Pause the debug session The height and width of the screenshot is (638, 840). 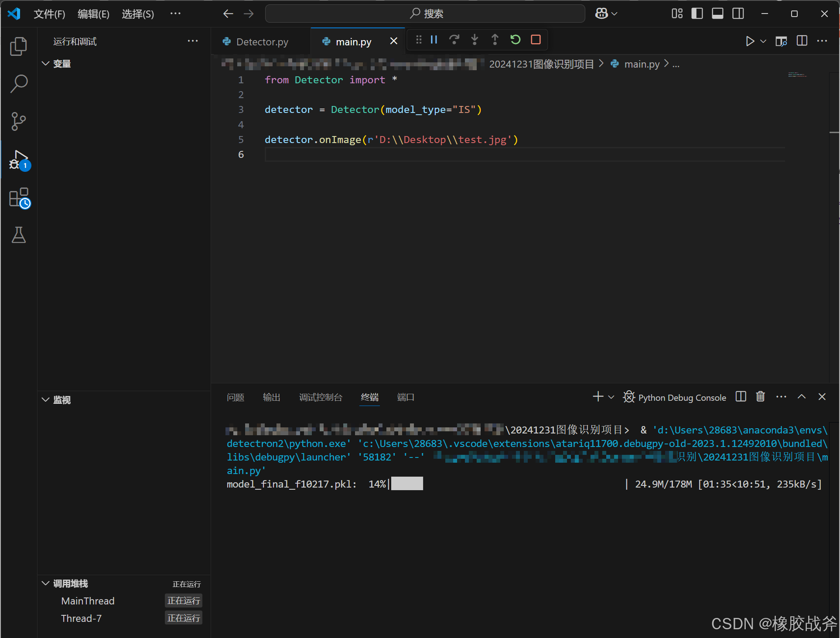[434, 40]
